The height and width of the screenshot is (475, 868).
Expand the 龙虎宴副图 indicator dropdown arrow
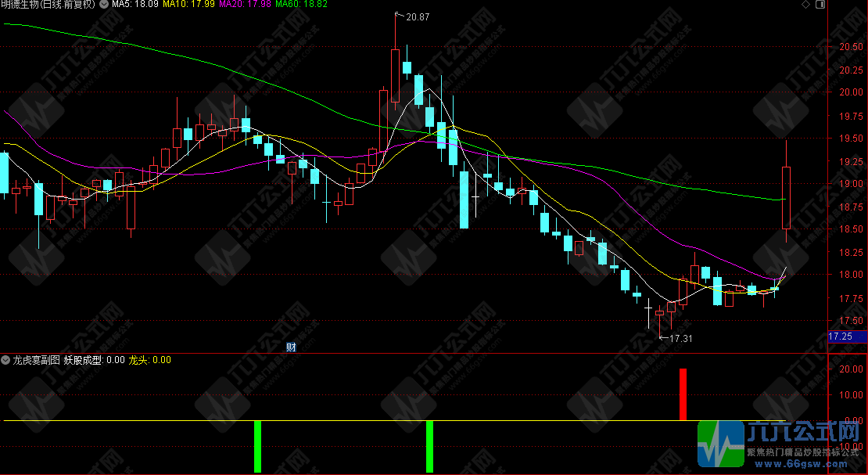pos(5,360)
